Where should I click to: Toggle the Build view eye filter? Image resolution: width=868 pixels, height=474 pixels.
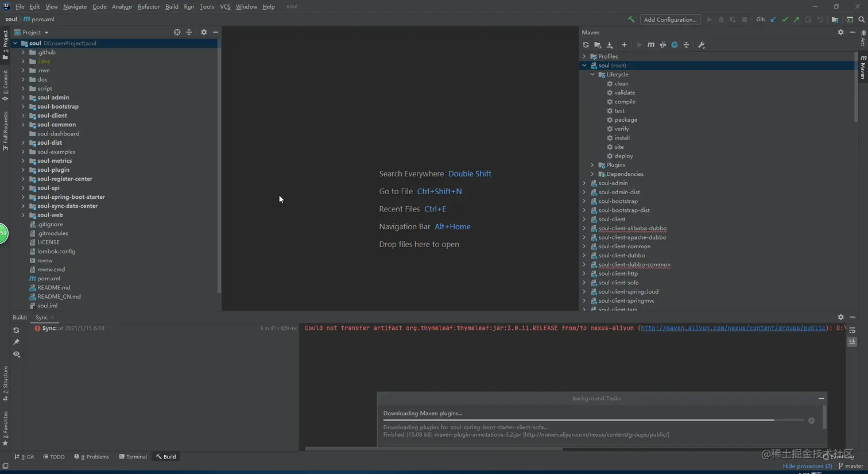pyautogui.click(x=16, y=354)
